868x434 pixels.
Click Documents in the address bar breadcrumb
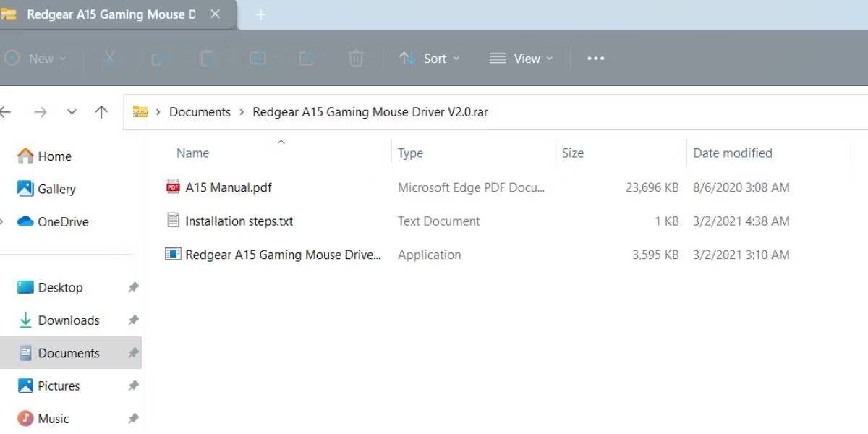click(200, 111)
